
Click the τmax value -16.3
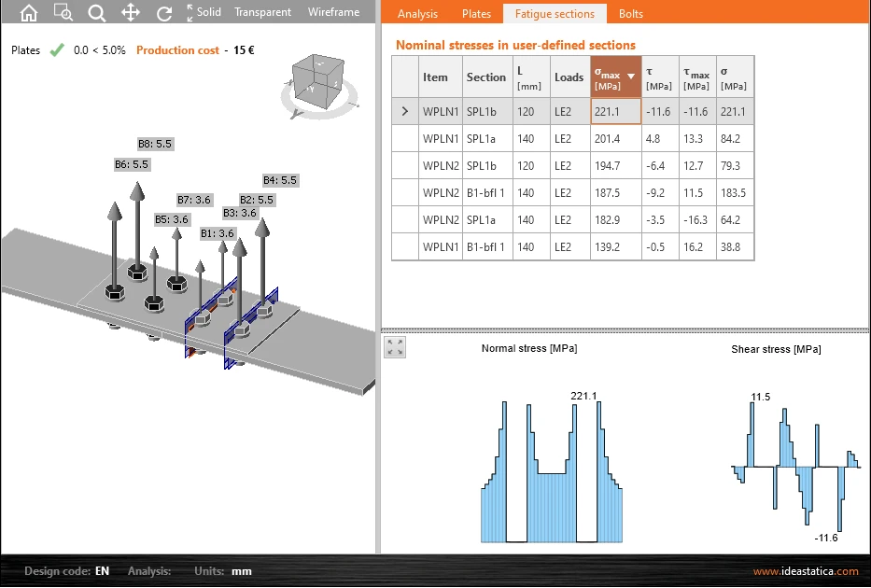(x=697, y=220)
